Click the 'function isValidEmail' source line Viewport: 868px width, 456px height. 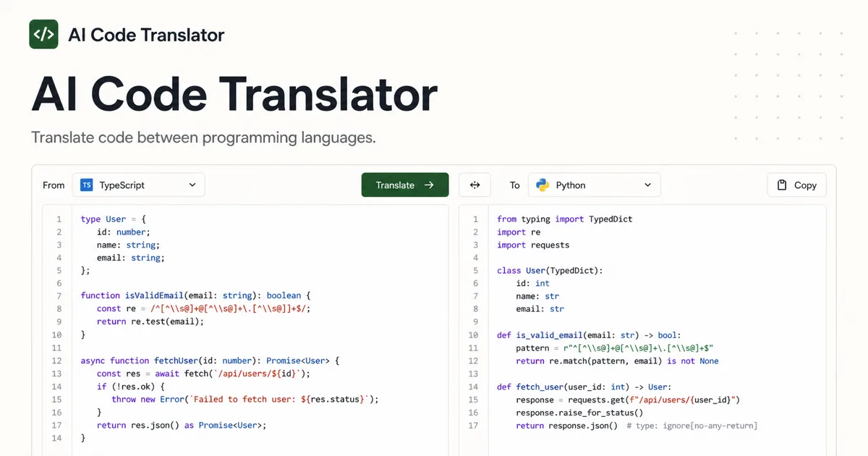[195, 295]
